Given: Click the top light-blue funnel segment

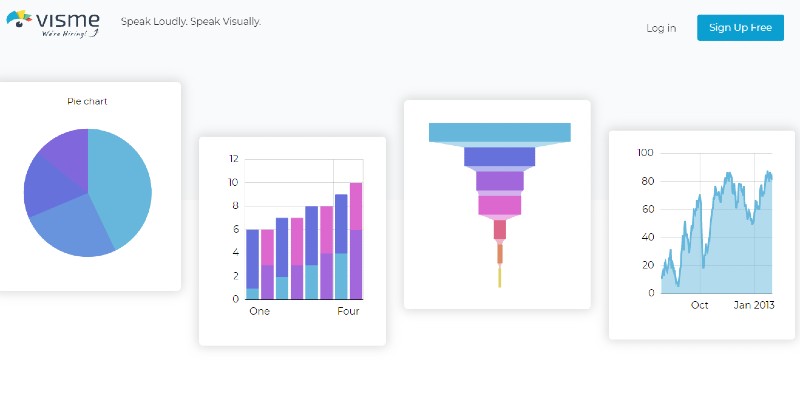Looking at the screenshot, I should pyautogui.click(x=499, y=132).
